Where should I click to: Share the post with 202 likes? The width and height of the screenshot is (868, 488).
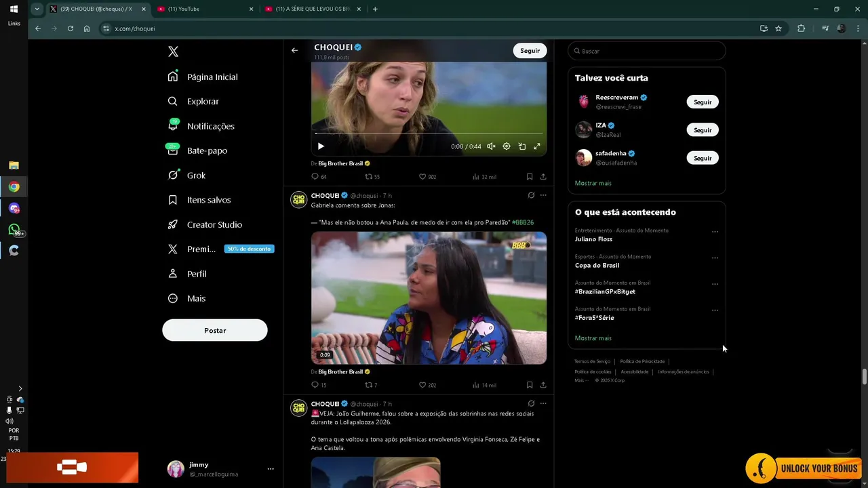(543, 385)
